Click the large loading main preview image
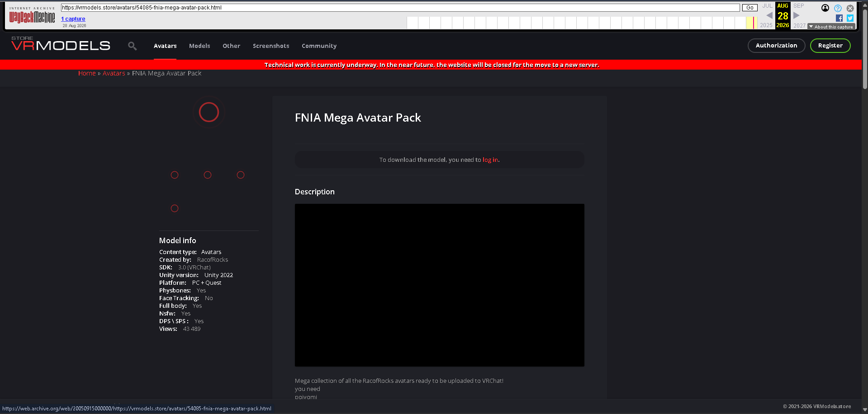Screen dimensions: 868x414 [x=209, y=112]
